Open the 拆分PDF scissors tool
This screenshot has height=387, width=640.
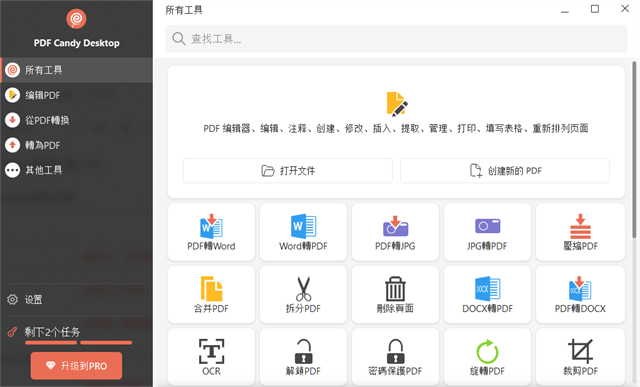[x=303, y=294]
